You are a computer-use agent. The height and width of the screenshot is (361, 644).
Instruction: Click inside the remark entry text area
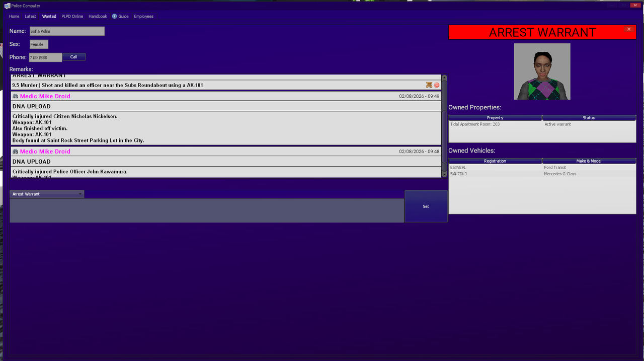click(207, 210)
